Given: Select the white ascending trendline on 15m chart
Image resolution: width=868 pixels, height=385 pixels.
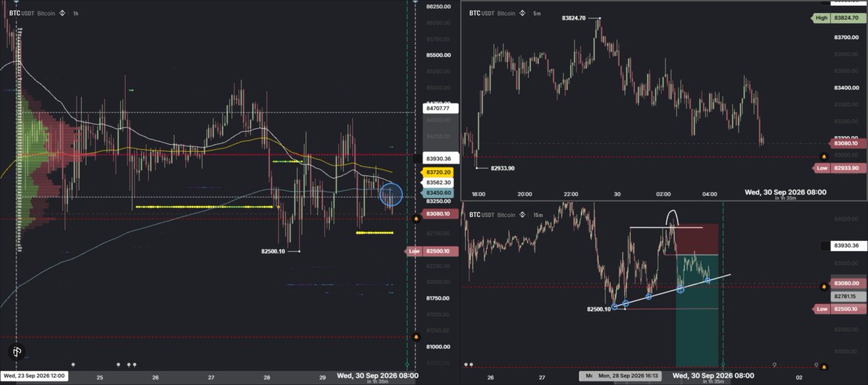Looking at the screenshot, I should point(672,290).
